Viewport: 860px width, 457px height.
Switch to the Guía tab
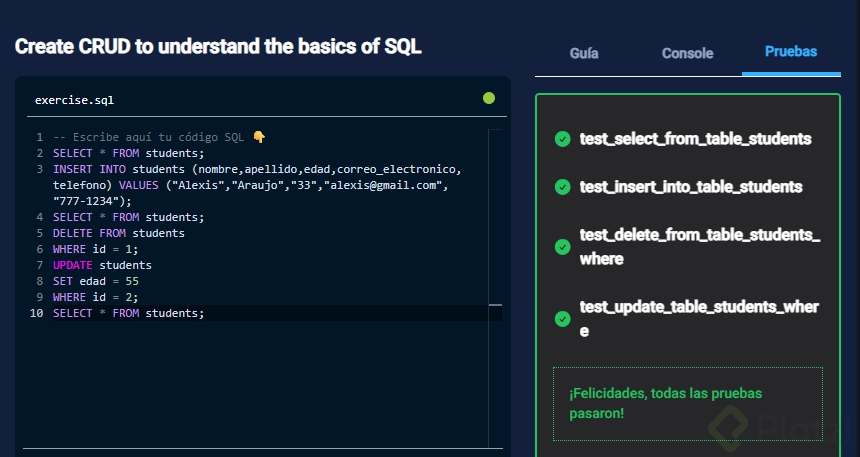point(584,53)
